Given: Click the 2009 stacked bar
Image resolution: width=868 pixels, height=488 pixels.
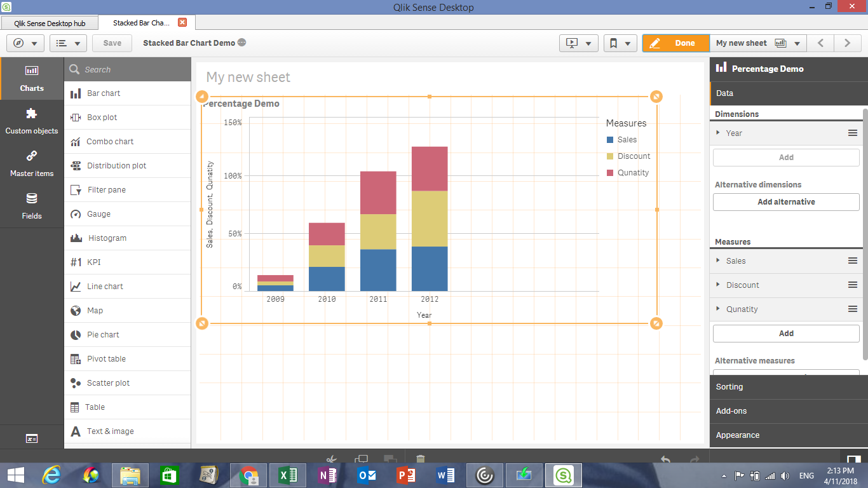Looking at the screenshot, I should pyautogui.click(x=275, y=283).
